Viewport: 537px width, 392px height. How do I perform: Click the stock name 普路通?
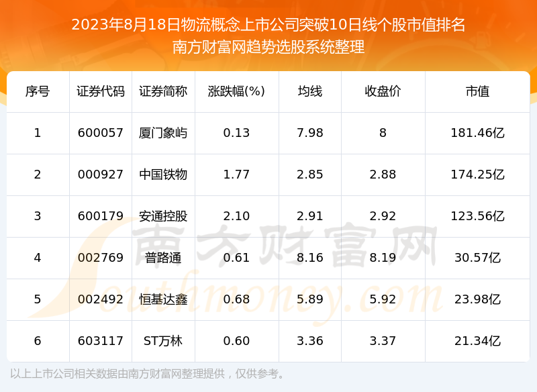coord(163,258)
